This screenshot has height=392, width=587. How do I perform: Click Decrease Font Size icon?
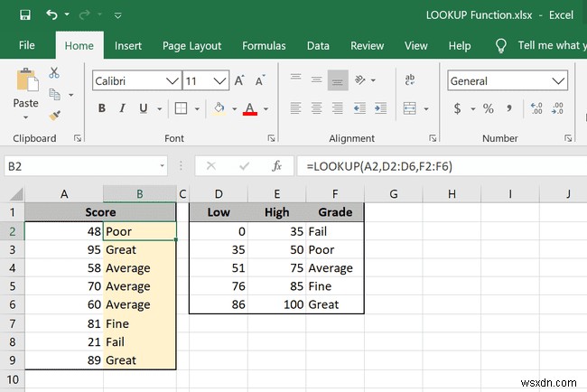pos(260,80)
